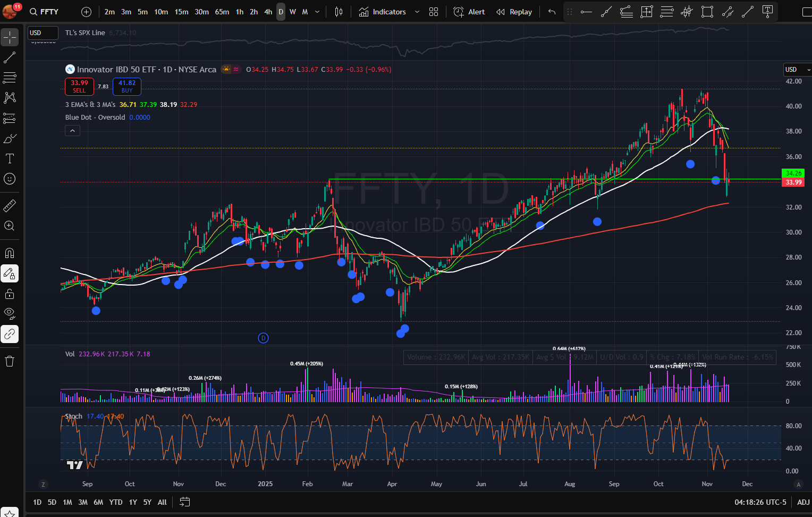
Task: Select the horizontal ray tool in favorites bar
Action: (586, 12)
